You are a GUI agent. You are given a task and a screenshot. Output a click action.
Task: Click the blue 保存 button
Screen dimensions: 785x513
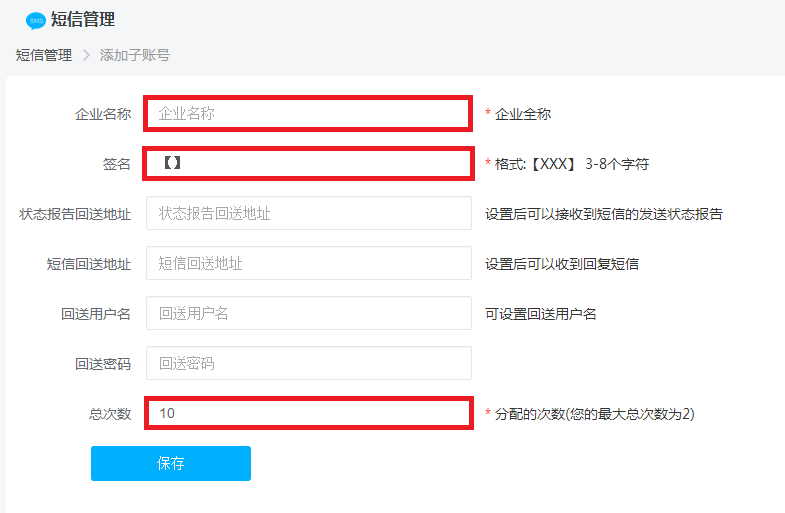171,463
